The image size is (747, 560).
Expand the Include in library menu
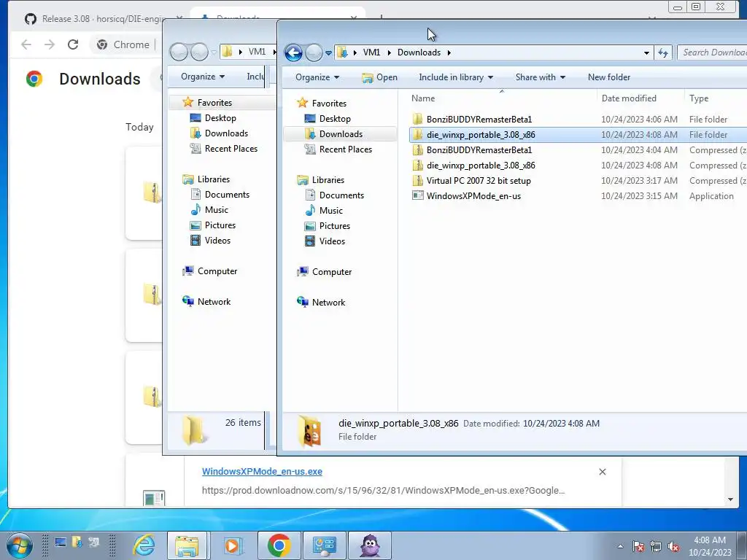[456, 77]
